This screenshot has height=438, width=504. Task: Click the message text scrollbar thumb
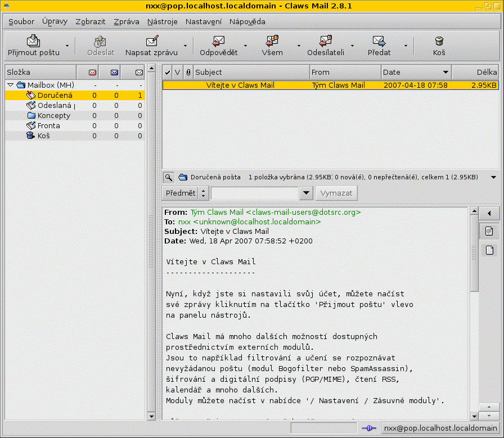[x=474, y=254]
